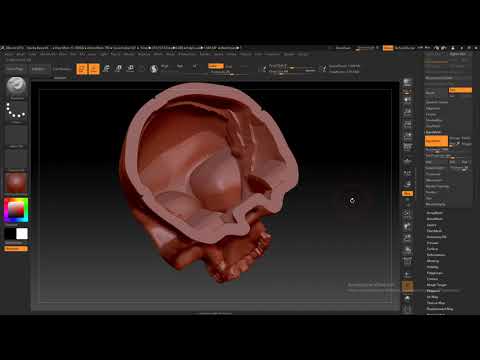This screenshot has height=360, width=480.
Task: Expand the ArrayMesh subpalette
Action: 435,213
